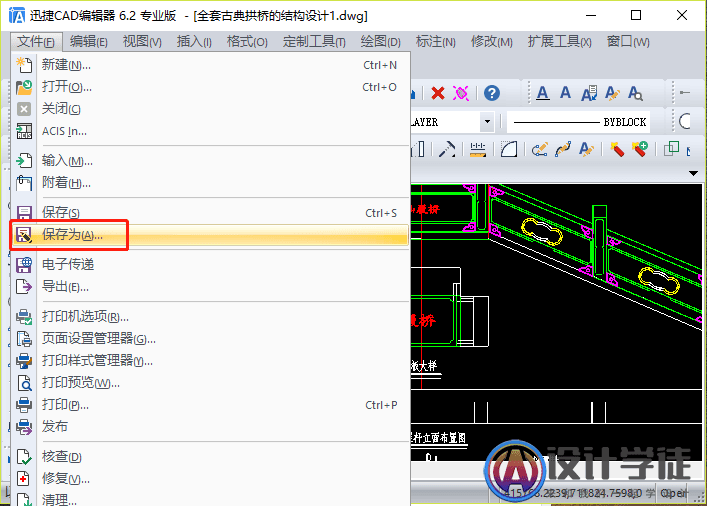Click the edit polyline pencil icon
Image resolution: width=707 pixels, height=506 pixels.
click(x=540, y=149)
